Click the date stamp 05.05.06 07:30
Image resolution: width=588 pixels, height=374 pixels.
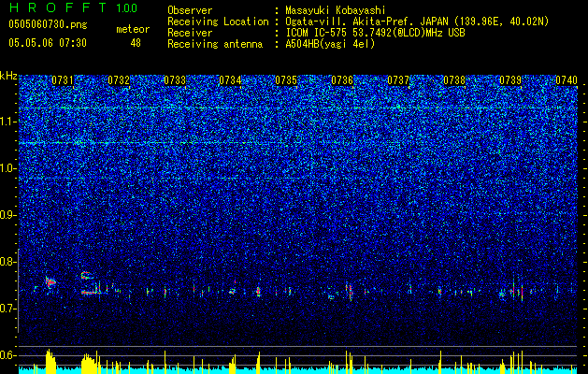click(x=48, y=43)
